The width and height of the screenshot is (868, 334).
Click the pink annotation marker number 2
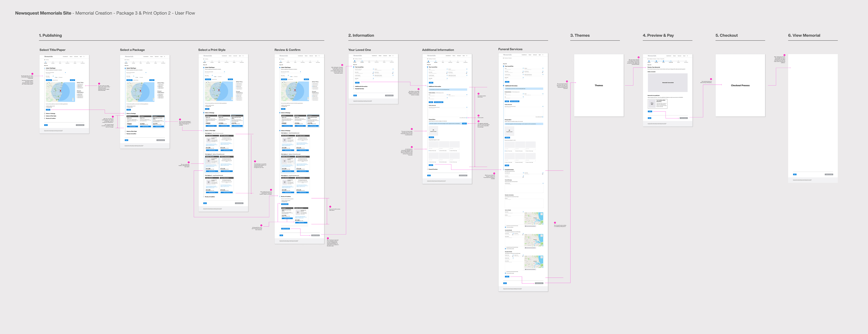(99, 84)
